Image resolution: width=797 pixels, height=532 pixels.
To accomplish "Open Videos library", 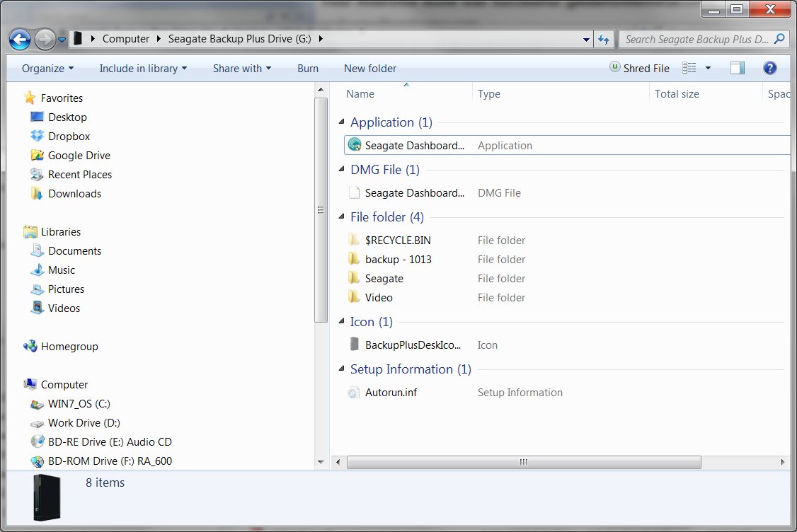I will coord(55,308).
